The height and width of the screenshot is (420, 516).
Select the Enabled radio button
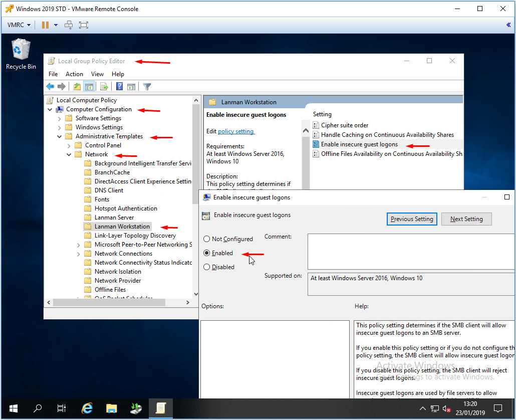[x=207, y=253]
